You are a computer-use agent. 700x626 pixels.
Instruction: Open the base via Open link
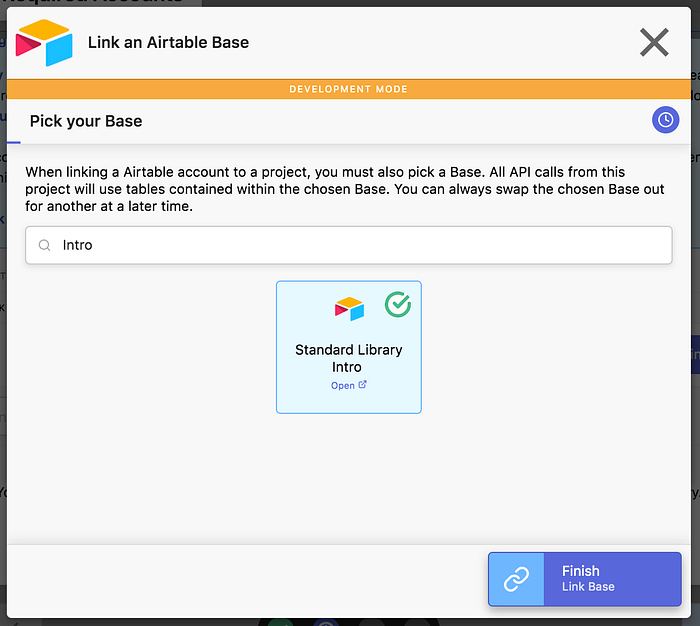pos(349,385)
